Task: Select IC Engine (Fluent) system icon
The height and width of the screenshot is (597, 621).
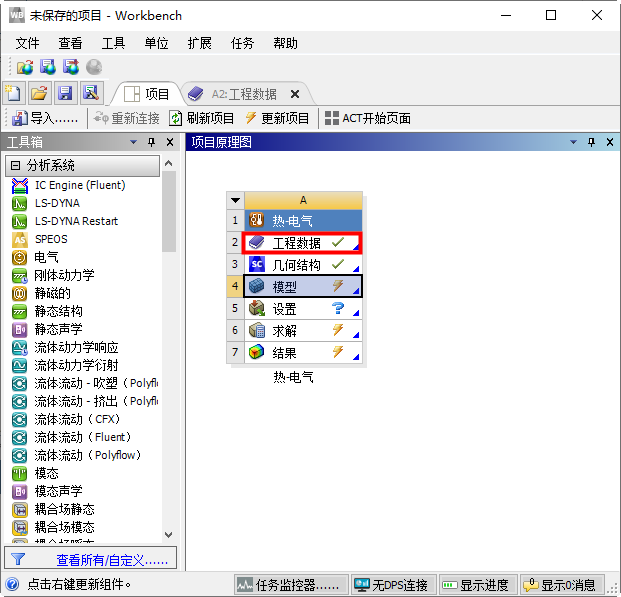Action: click(20, 185)
